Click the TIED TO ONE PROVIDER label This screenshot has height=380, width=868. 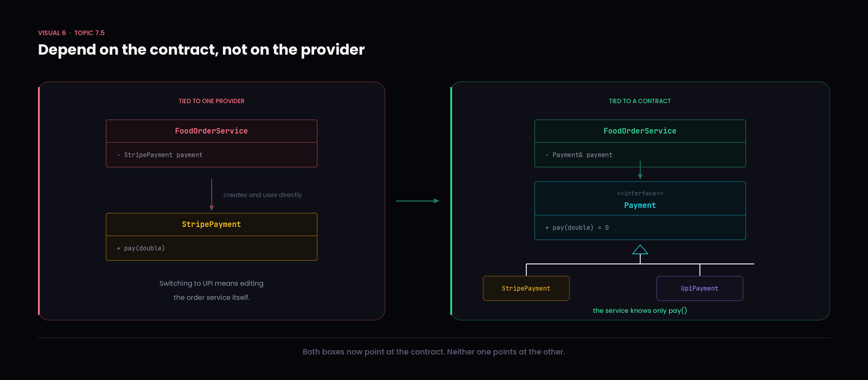point(212,101)
